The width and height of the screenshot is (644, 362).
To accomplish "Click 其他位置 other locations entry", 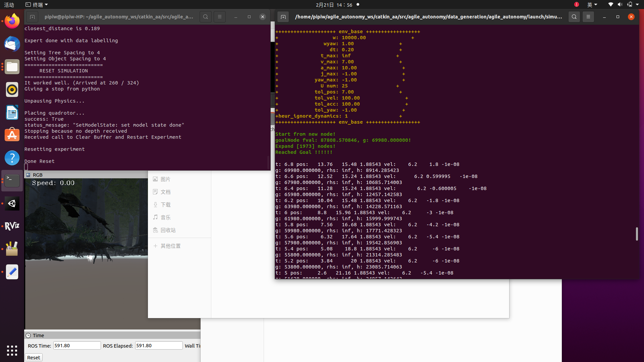I will (170, 246).
